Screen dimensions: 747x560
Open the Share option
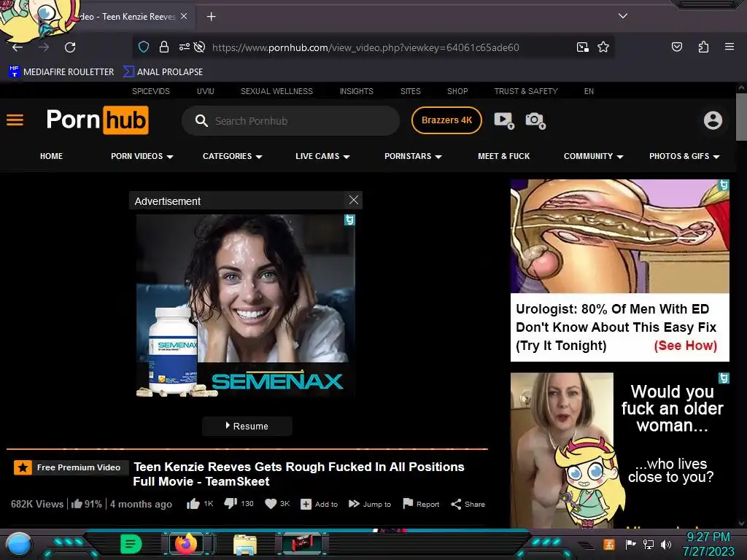[x=468, y=505]
